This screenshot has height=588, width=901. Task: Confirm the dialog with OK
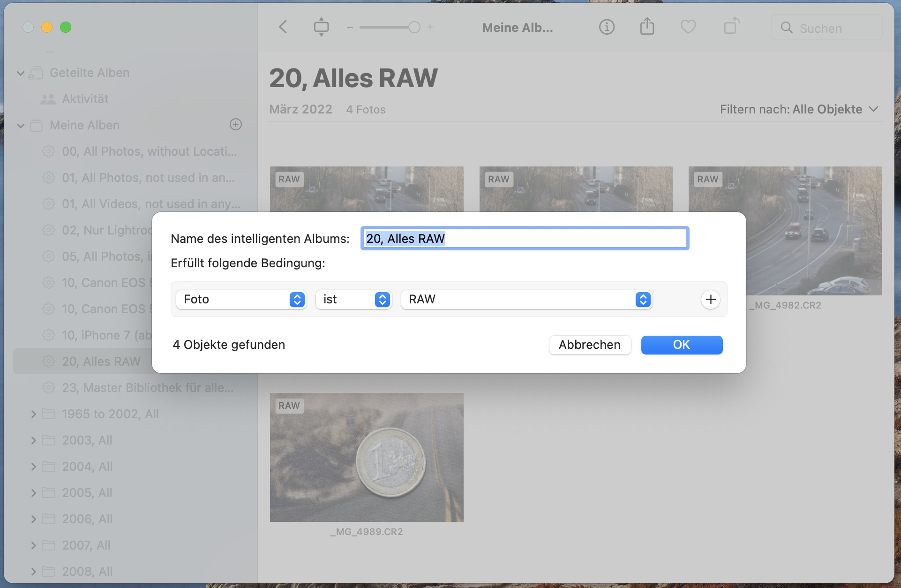click(x=682, y=345)
